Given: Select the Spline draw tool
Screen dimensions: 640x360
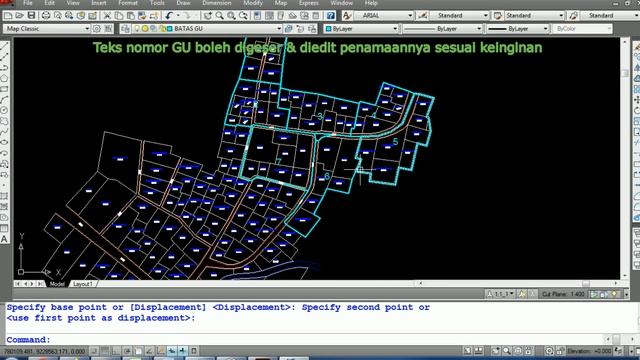Looking at the screenshot, I should click(4, 132).
